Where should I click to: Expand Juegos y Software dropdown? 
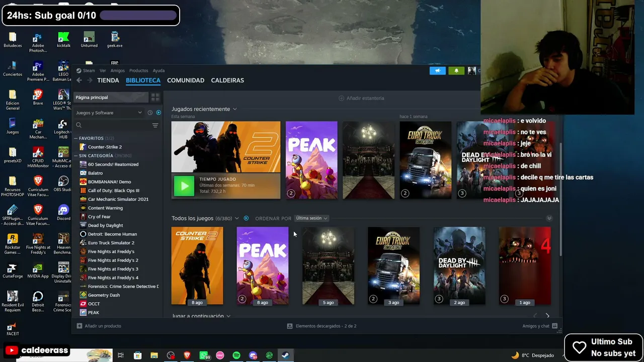click(x=108, y=113)
